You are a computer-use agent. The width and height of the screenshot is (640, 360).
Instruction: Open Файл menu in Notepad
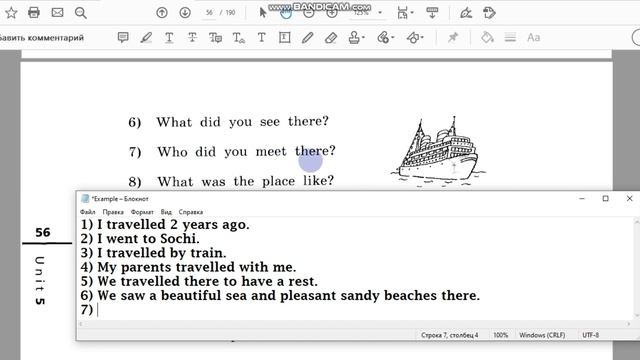coord(88,212)
